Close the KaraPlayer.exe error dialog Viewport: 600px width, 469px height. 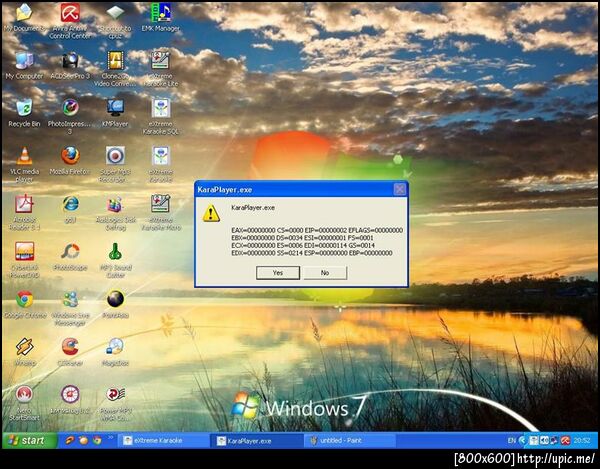point(399,189)
